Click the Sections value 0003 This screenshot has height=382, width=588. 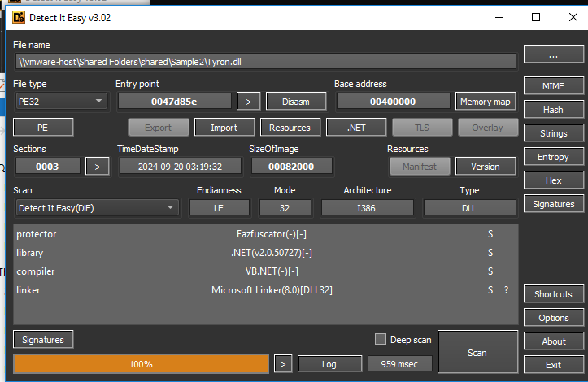coord(47,167)
